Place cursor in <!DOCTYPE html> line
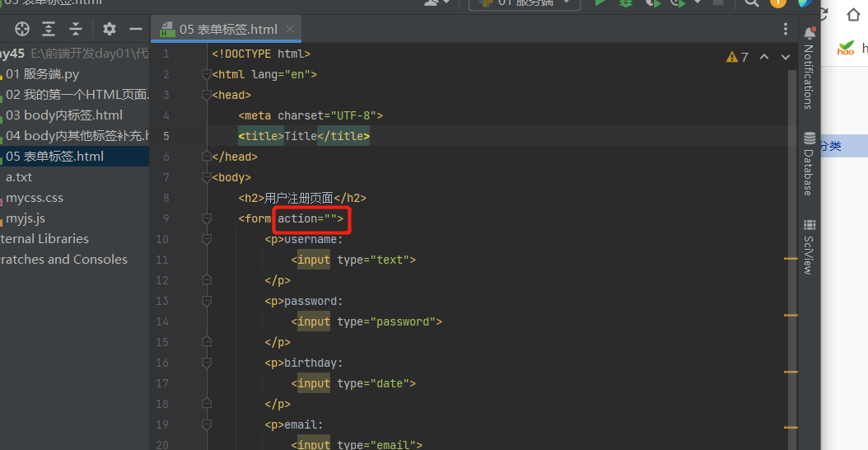The width and height of the screenshot is (868, 450). point(261,54)
